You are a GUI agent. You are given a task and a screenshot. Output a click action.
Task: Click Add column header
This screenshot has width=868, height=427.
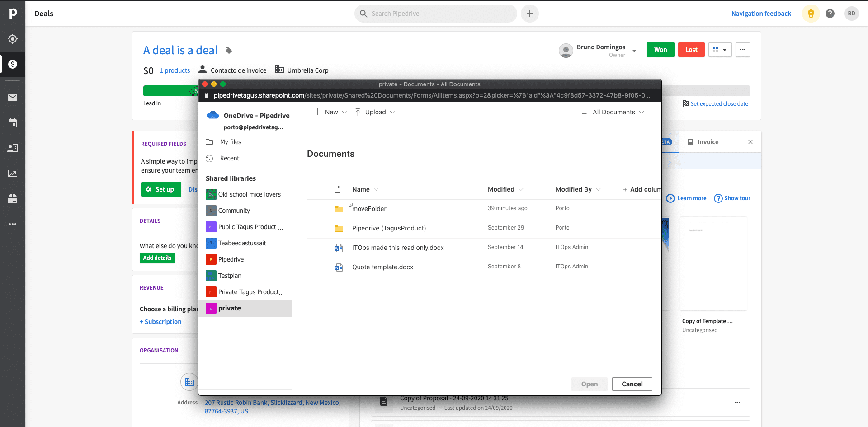coord(642,189)
